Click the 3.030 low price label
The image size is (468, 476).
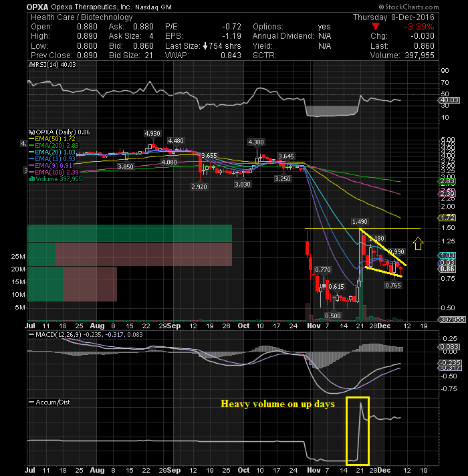coord(243,185)
